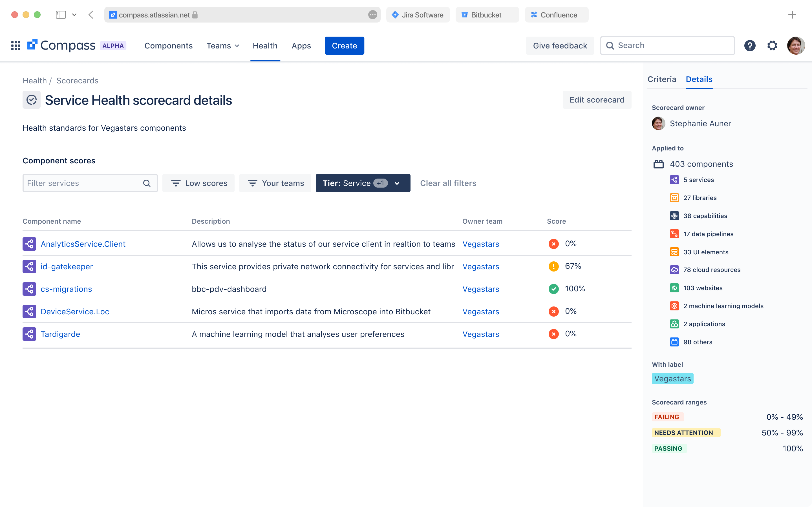Open the tab overview chevron near sidebar button
Screen dimensions: 812x507
(75, 15)
